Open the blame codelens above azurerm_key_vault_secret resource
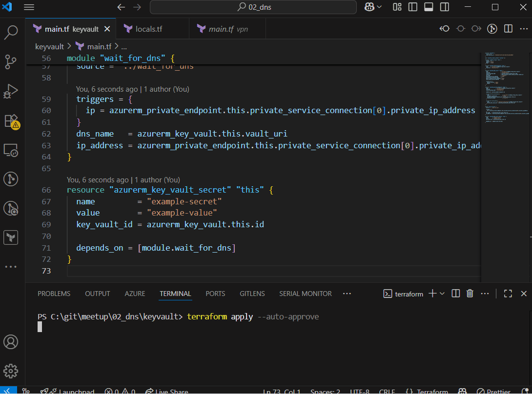 click(x=123, y=180)
